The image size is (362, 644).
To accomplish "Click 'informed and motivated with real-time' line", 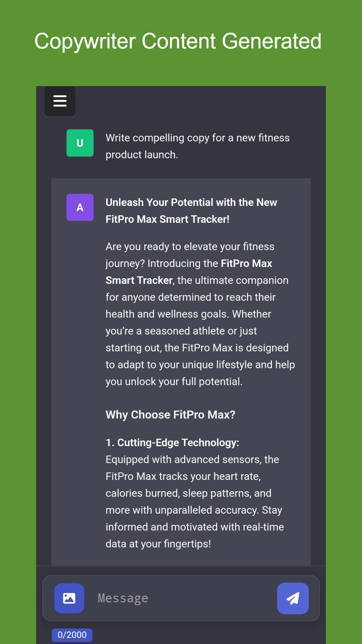I will click(x=194, y=527).
